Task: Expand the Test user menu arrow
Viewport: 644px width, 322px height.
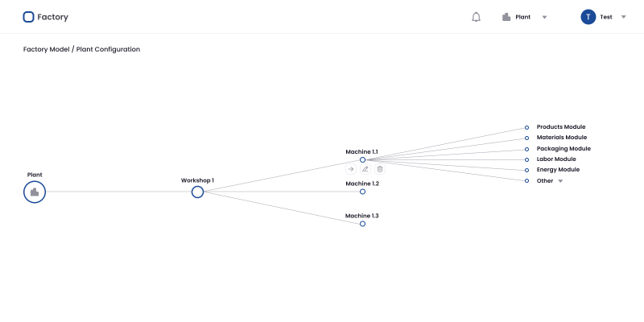Action: [623, 17]
